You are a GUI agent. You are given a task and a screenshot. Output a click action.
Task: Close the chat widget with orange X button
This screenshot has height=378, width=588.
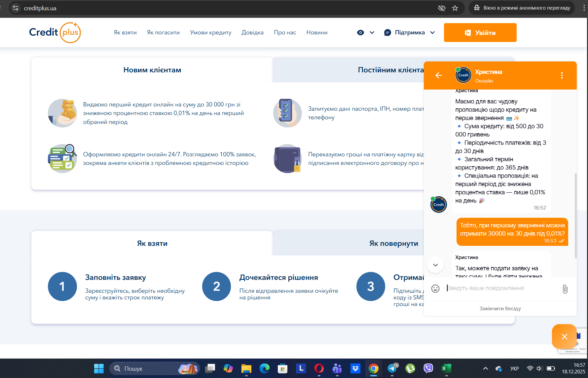(564, 336)
